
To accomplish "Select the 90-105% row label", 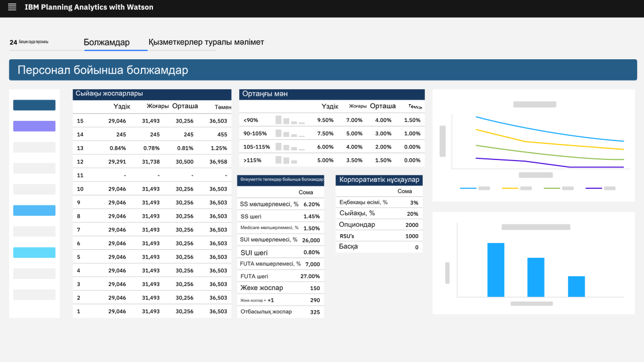I will tap(255, 133).
